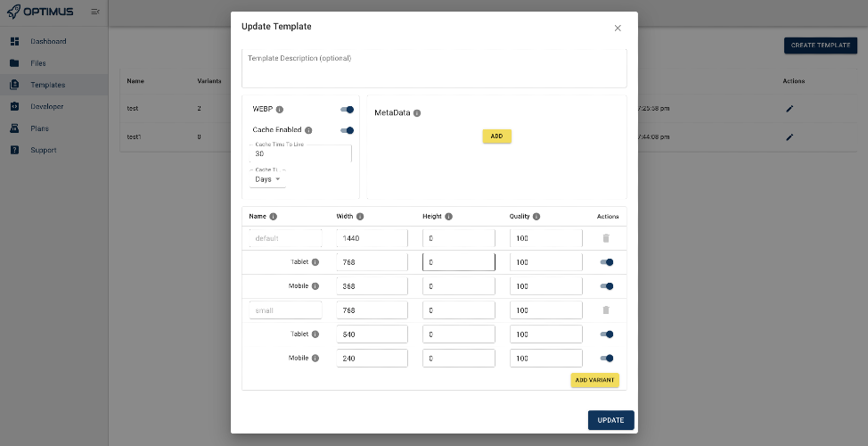Click the Cache Enabled info icon

click(308, 131)
